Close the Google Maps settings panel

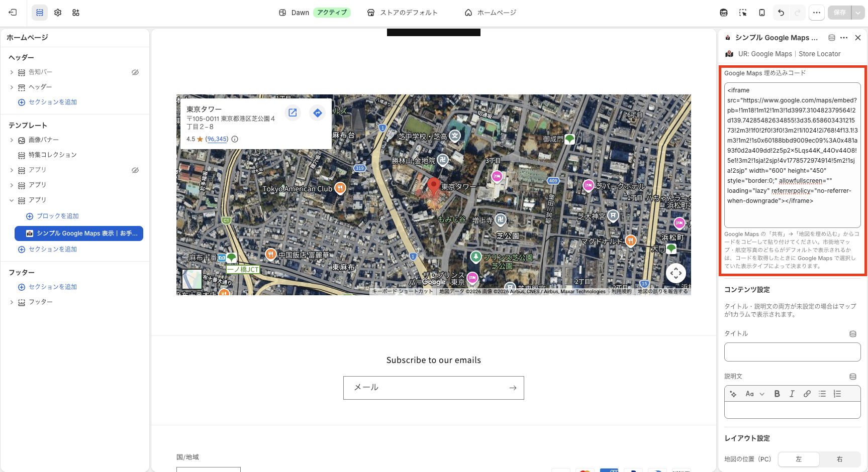[858, 38]
